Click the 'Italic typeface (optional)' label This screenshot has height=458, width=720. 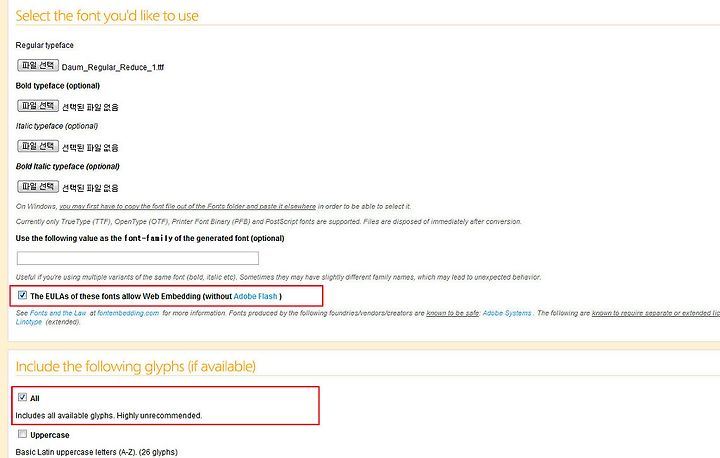(57, 126)
